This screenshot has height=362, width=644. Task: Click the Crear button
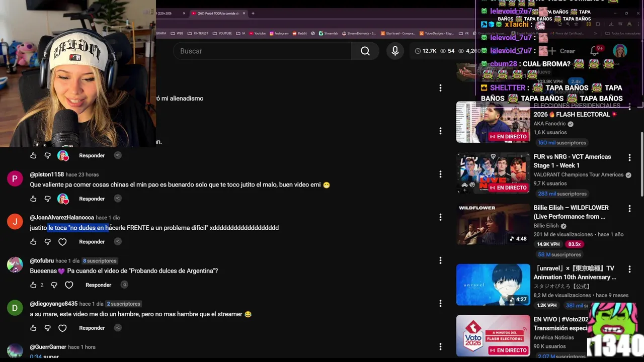coord(562,51)
